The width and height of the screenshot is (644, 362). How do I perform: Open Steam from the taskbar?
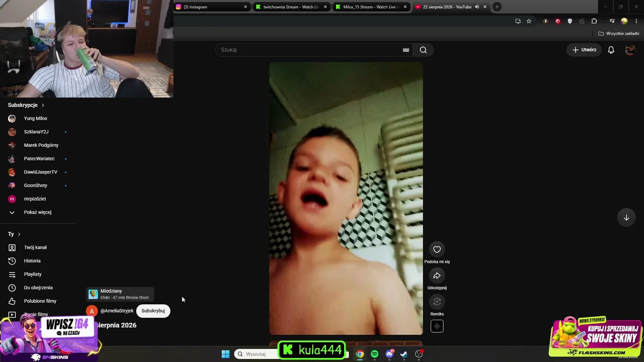[x=404, y=354]
